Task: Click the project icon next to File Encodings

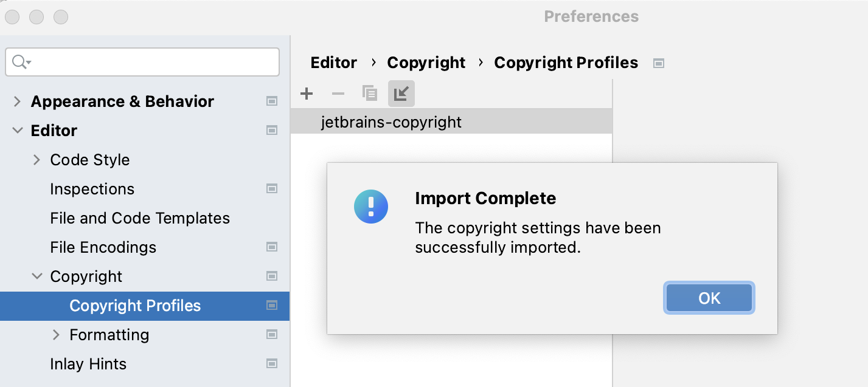Action: pyautogui.click(x=272, y=247)
